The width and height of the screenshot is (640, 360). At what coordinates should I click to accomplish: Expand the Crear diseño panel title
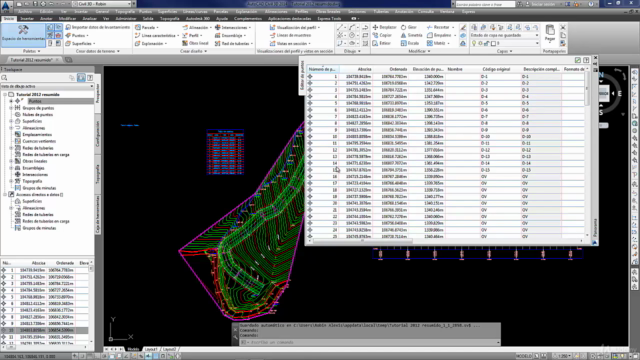click(x=193, y=51)
